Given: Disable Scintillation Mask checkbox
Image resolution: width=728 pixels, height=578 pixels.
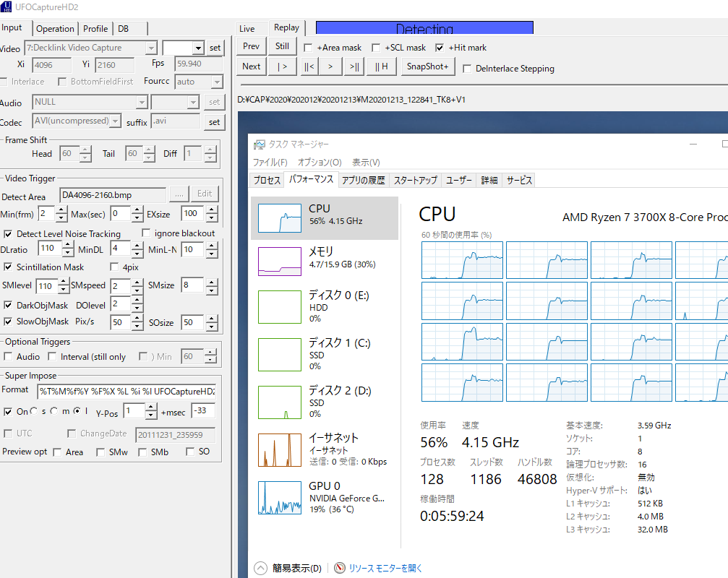Looking at the screenshot, I should point(8,267).
